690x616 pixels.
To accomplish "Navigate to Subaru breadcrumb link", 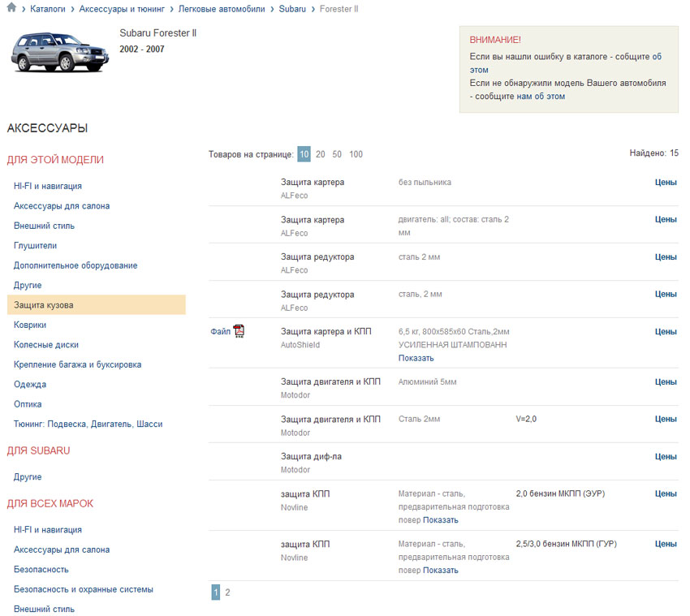I will click(x=292, y=9).
